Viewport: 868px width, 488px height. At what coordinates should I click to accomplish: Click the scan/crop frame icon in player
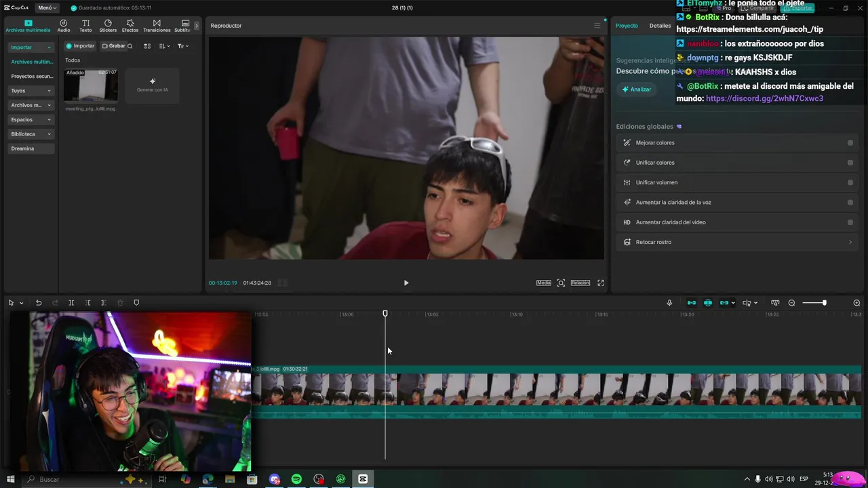tap(561, 283)
